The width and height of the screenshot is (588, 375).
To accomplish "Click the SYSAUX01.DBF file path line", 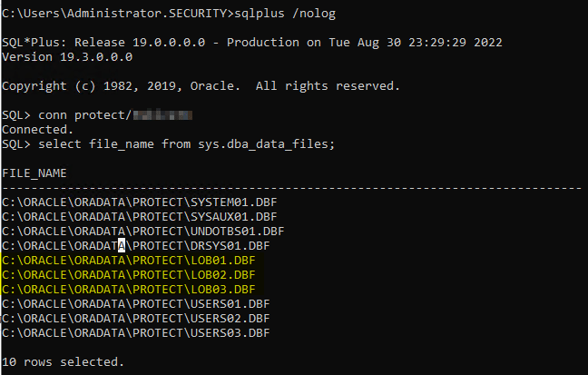I will 139,216.
